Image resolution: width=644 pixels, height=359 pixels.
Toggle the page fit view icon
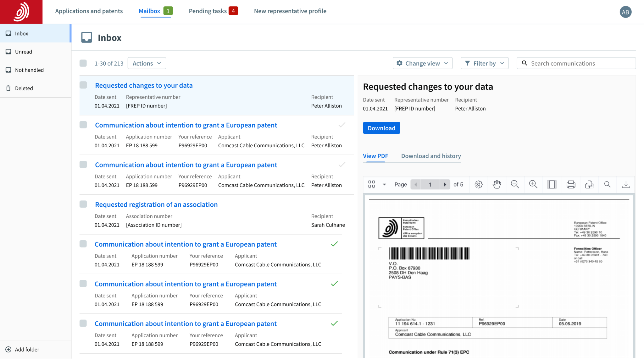tap(552, 184)
